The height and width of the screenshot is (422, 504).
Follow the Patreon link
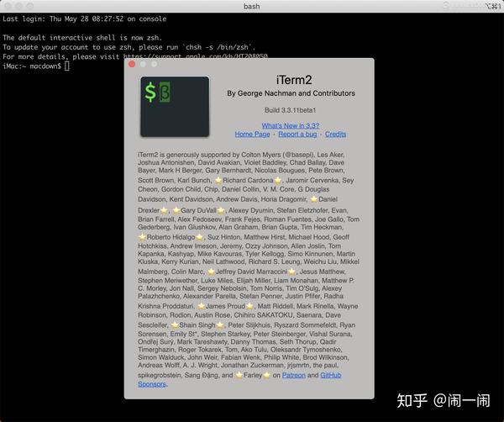point(294,375)
